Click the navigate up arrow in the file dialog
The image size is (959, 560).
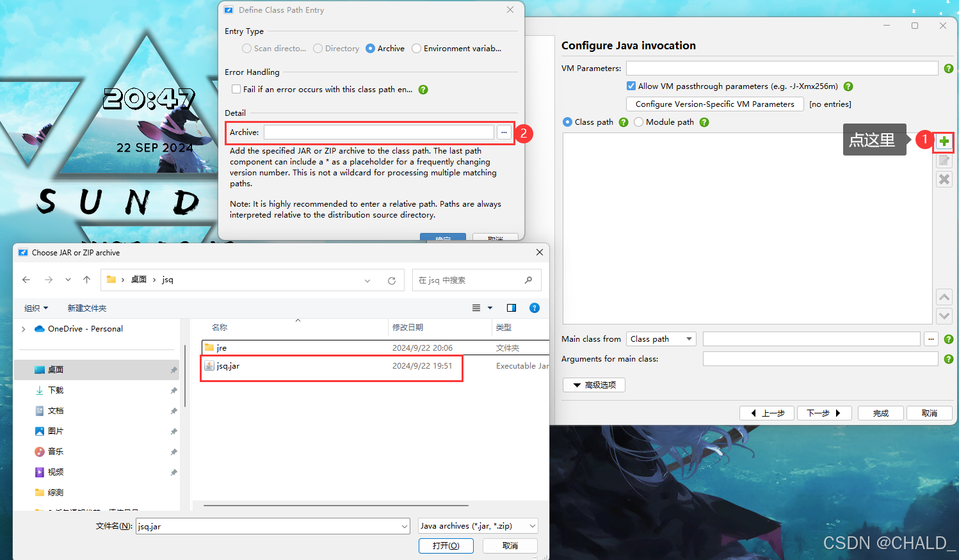tap(86, 279)
